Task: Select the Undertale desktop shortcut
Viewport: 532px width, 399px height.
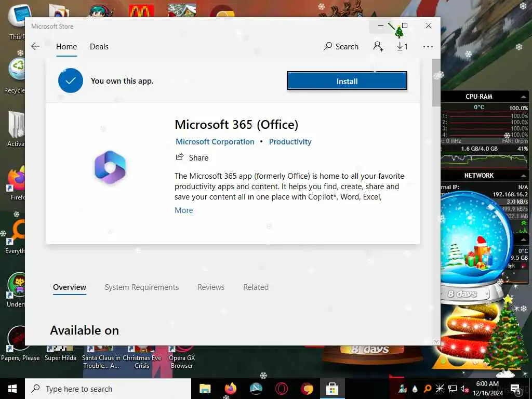Action: [15, 290]
